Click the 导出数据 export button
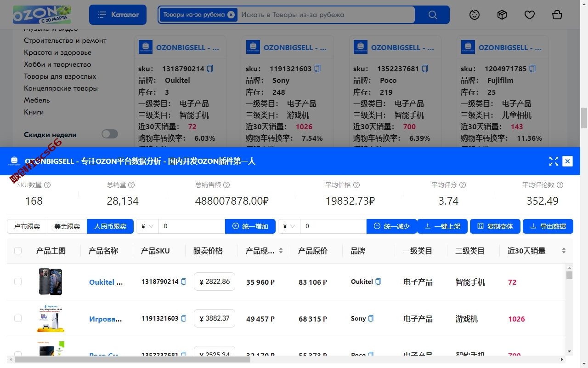Image resolution: width=588 pixels, height=368 pixels. (548, 226)
